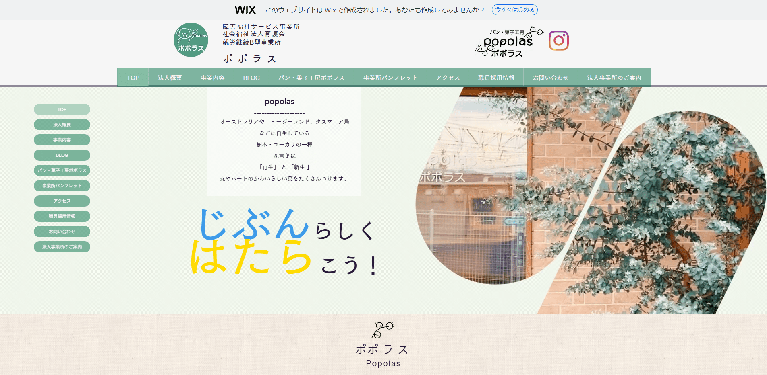Click the ポポラス site title under the header lines
Image resolution: width=767 pixels, height=375 pixels.
(250, 59)
